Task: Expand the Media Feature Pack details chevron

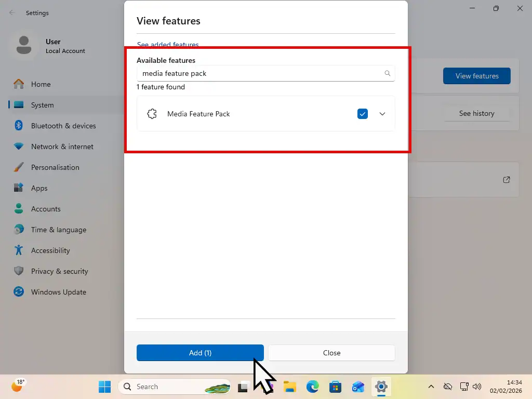Action: 382,113
